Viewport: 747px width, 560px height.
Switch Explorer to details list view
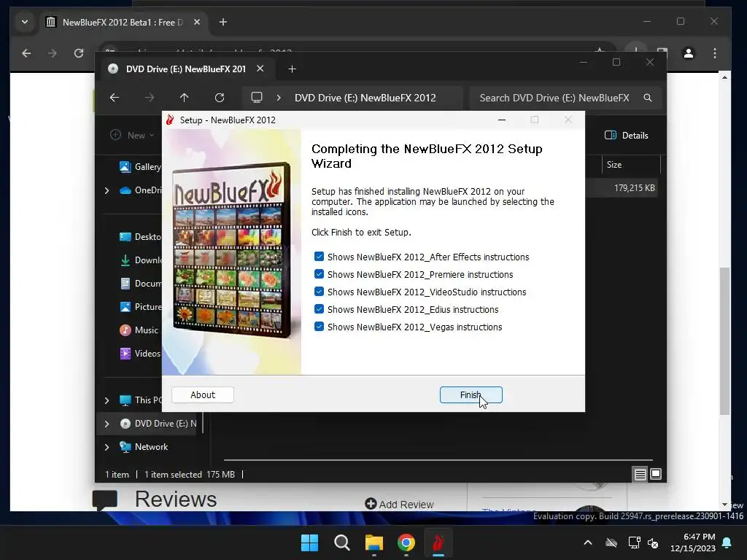640,474
